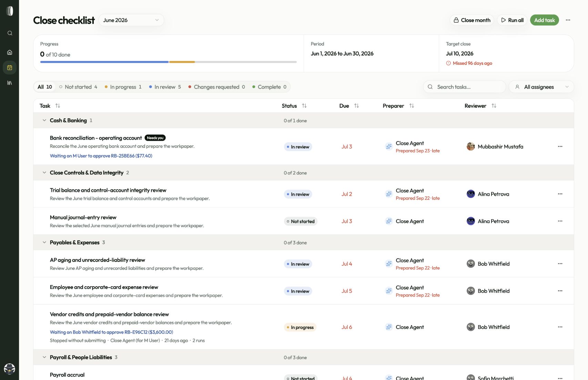Collapse the Close Controls & Data Integrity group
Image resolution: width=588 pixels, height=380 pixels.
point(44,173)
